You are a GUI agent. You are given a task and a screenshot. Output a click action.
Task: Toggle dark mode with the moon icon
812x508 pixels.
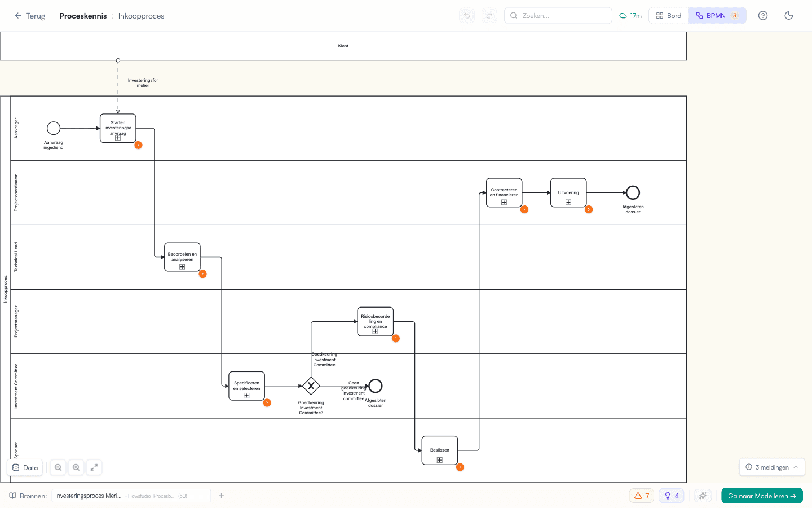789,15
